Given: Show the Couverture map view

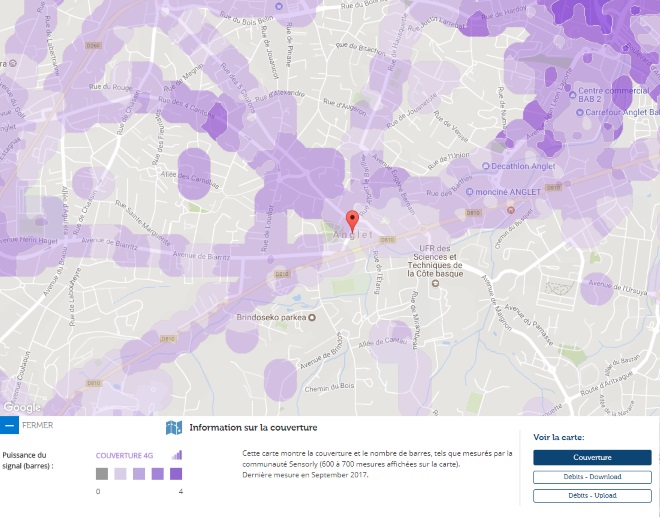Looking at the screenshot, I should (592, 457).
